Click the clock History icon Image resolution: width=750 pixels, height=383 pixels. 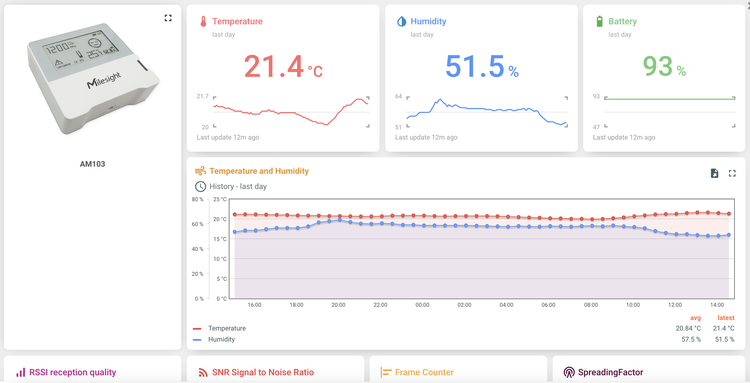tap(200, 186)
